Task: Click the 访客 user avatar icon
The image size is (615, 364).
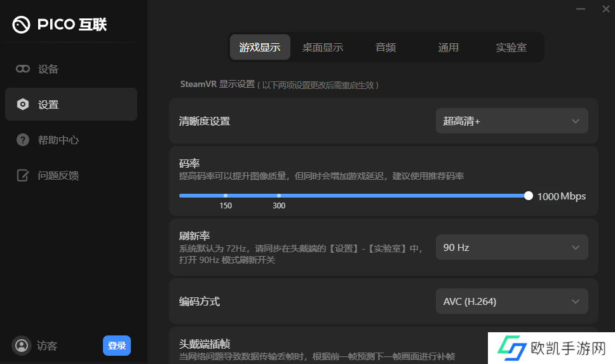Action: [22, 346]
